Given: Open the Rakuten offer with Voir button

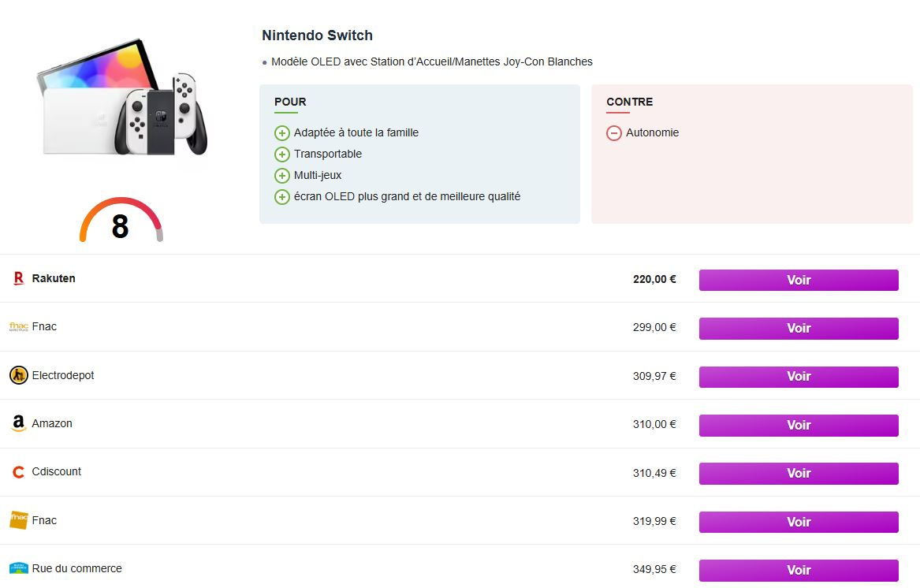Looking at the screenshot, I should coord(799,280).
